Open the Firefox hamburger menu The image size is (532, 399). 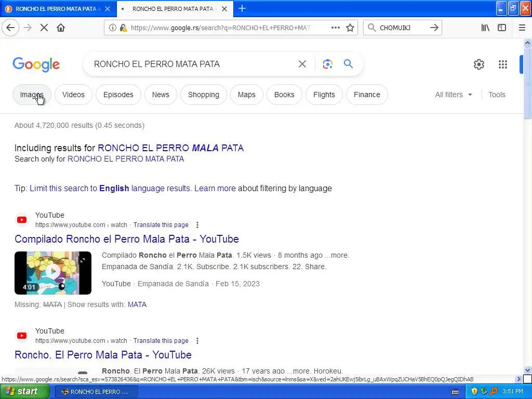[522, 28]
